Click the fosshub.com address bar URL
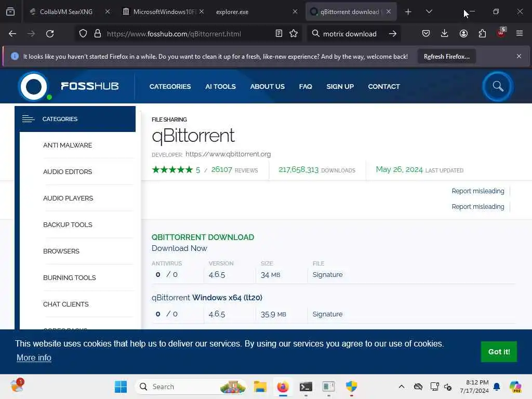Viewport: 532px width, 399px height. [174, 34]
